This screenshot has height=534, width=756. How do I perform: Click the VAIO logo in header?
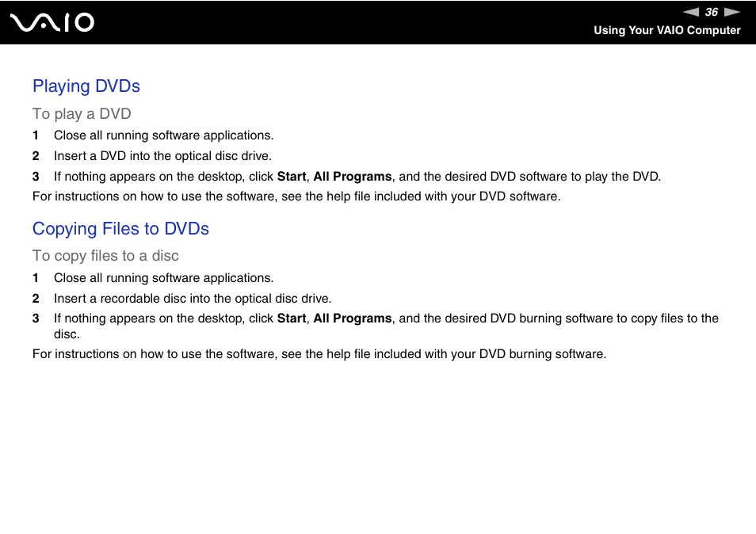(x=52, y=23)
